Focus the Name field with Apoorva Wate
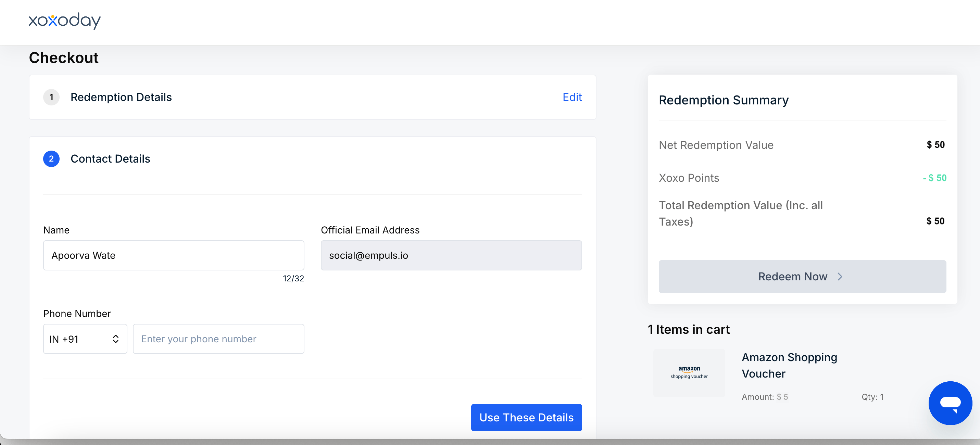This screenshot has width=980, height=445. coord(174,255)
